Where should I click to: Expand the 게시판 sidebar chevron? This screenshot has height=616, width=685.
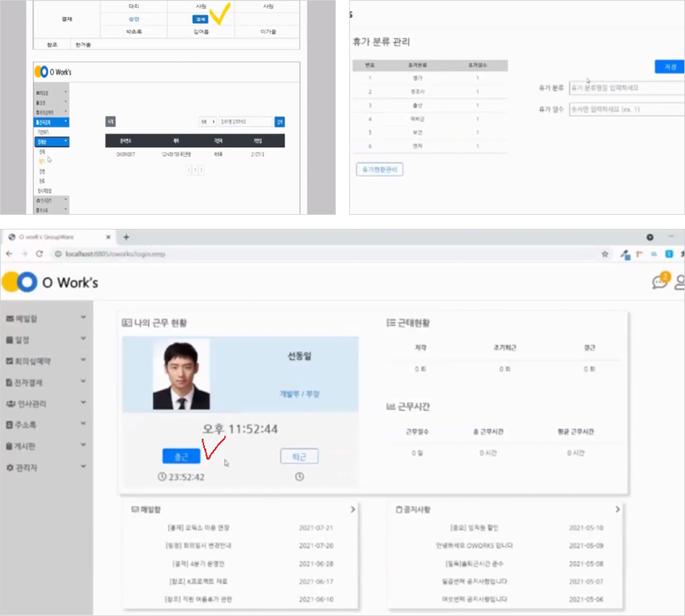tap(83, 445)
